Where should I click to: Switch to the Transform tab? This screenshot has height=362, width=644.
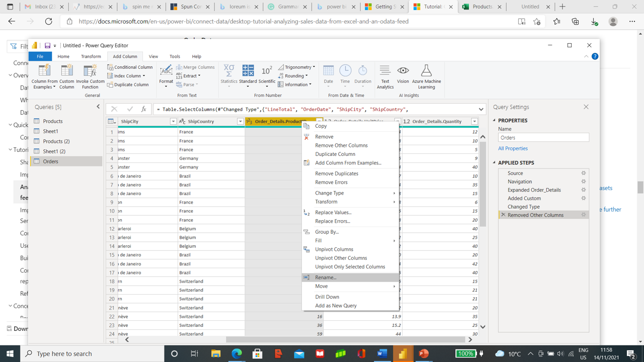pyautogui.click(x=91, y=56)
